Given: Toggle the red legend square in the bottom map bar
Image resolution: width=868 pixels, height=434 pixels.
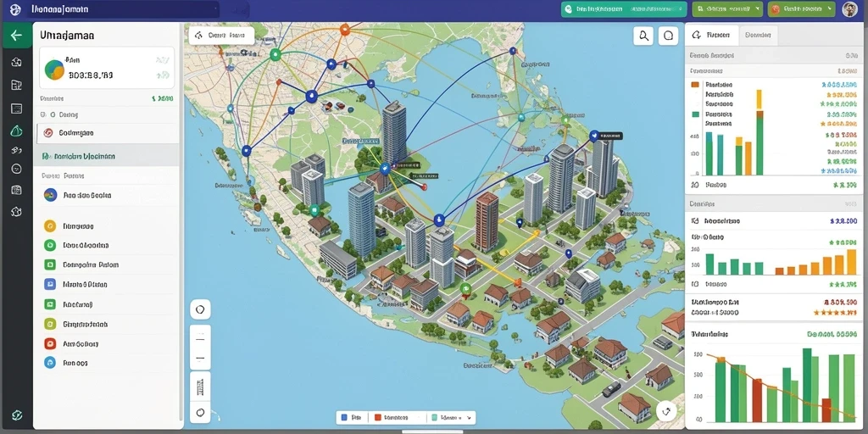Looking at the screenshot, I should (x=378, y=417).
